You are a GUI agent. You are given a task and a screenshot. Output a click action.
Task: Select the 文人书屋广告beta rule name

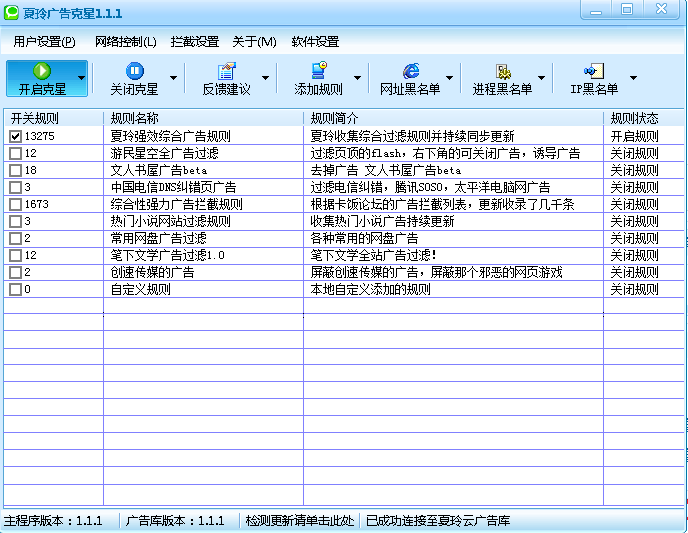(x=159, y=171)
